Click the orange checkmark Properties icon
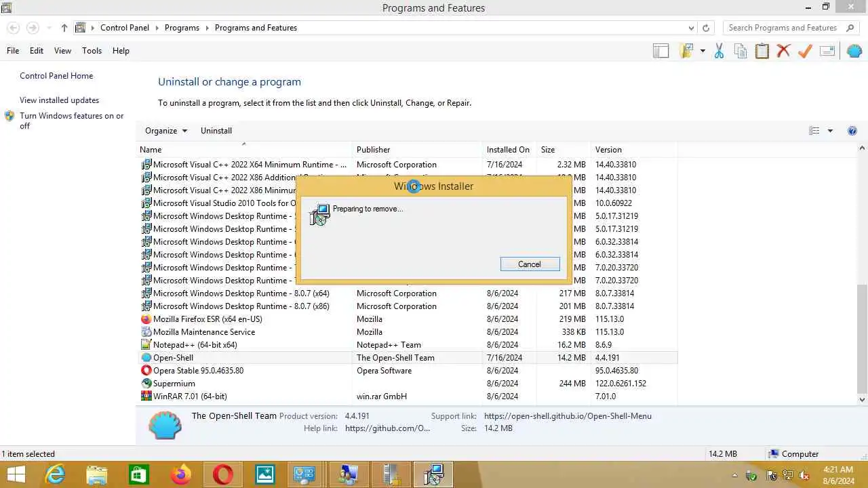The height and width of the screenshot is (488, 868). tap(805, 51)
